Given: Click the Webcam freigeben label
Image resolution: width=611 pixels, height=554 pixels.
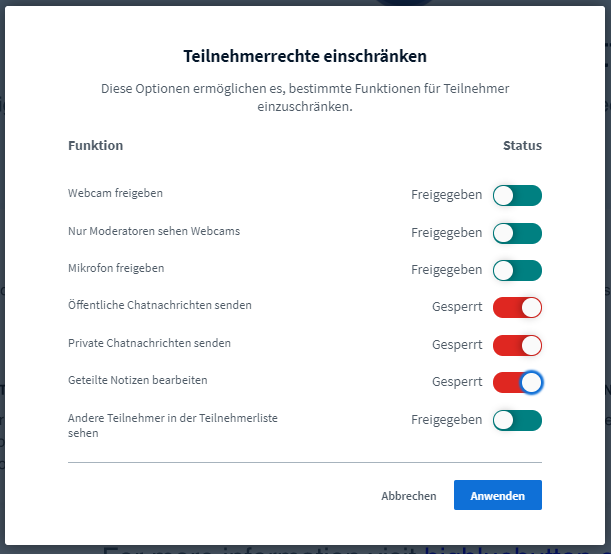Looking at the screenshot, I should pyautogui.click(x=115, y=193).
